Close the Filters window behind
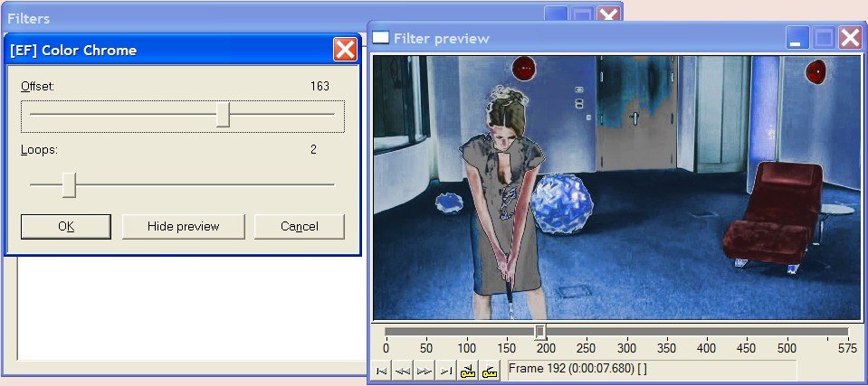The image size is (868, 386). click(x=608, y=15)
